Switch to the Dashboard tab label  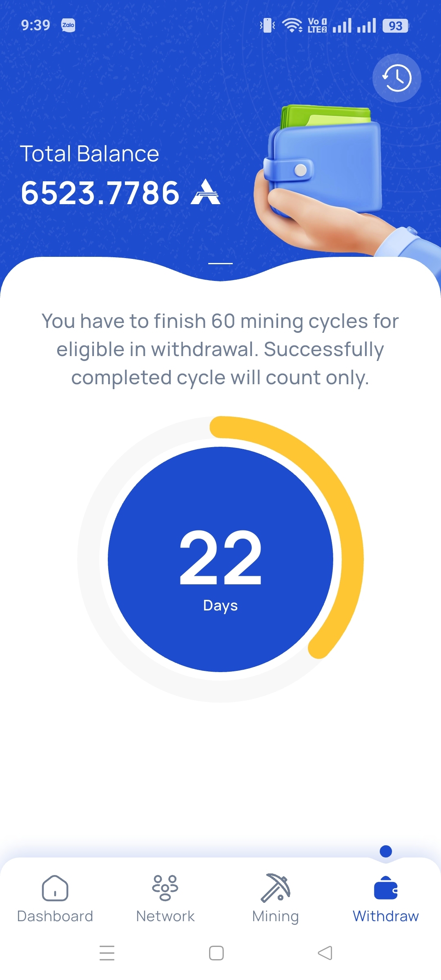55,916
